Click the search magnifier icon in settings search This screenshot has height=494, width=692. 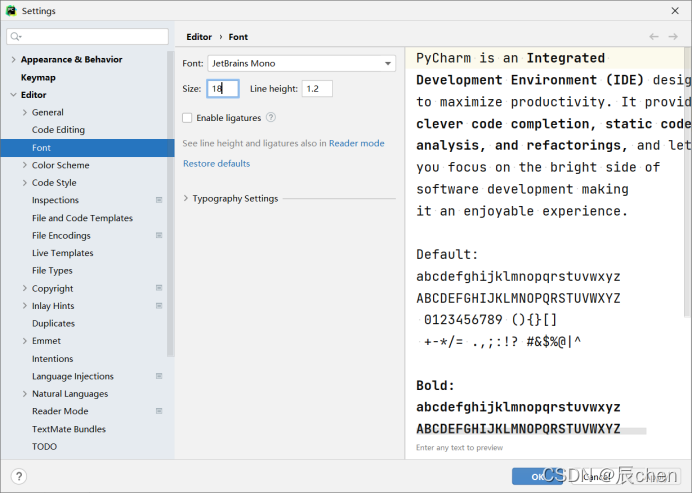coord(15,37)
